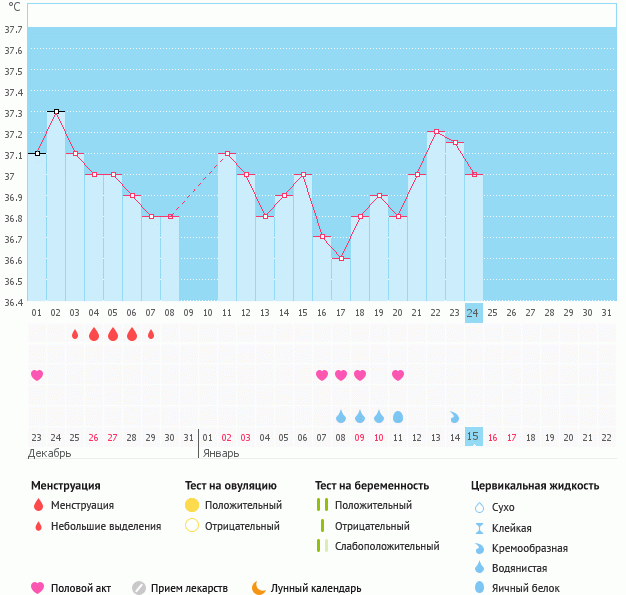626x595 pixels.
Task: Click the yellow Положительный ovulation test circle
Action: coord(192,505)
